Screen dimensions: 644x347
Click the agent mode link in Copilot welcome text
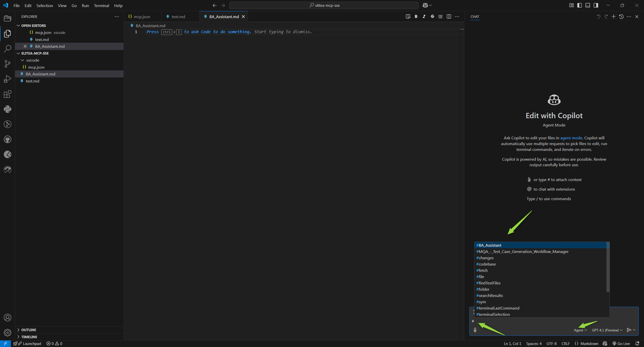571,138
